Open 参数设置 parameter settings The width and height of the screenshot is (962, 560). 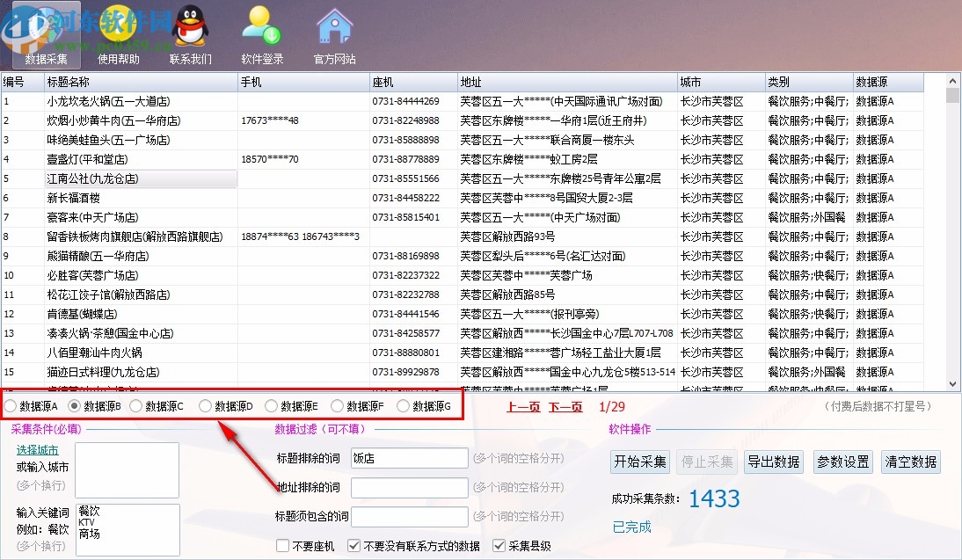click(842, 461)
